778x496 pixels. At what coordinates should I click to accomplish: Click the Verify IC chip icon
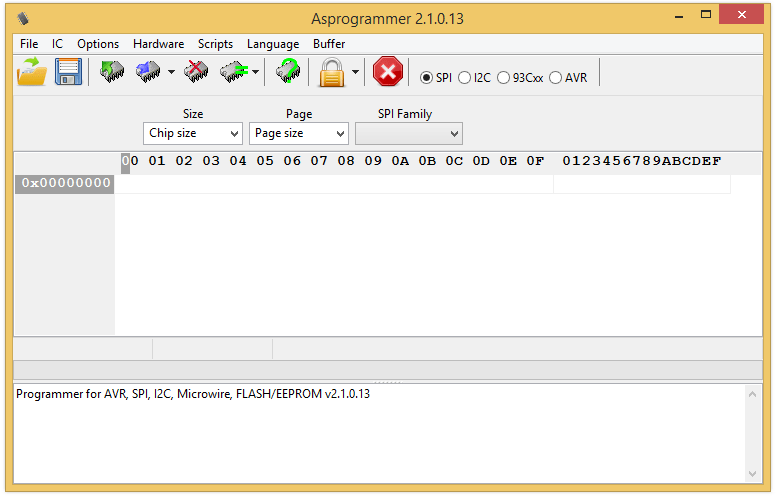[233, 72]
